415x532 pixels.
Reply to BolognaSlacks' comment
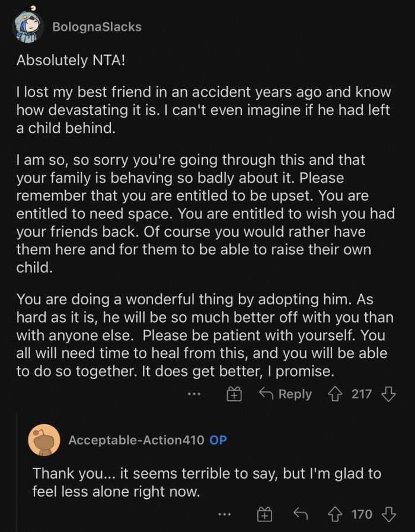[285, 394]
